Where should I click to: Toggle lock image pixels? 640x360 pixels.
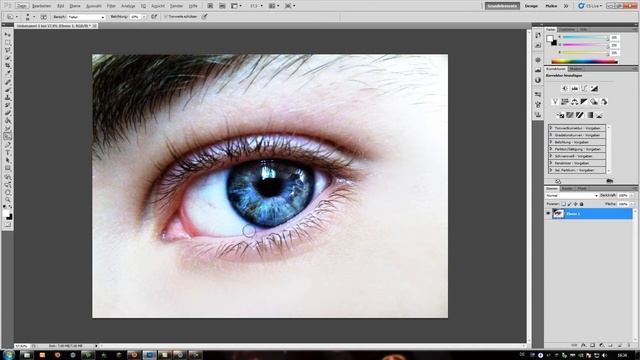pos(569,204)
